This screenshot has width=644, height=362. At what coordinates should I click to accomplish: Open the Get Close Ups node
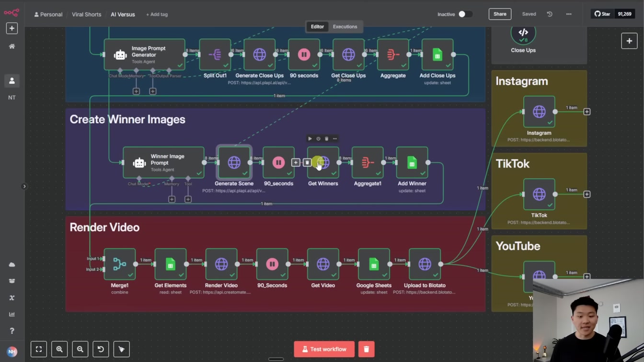click(348, 55)
